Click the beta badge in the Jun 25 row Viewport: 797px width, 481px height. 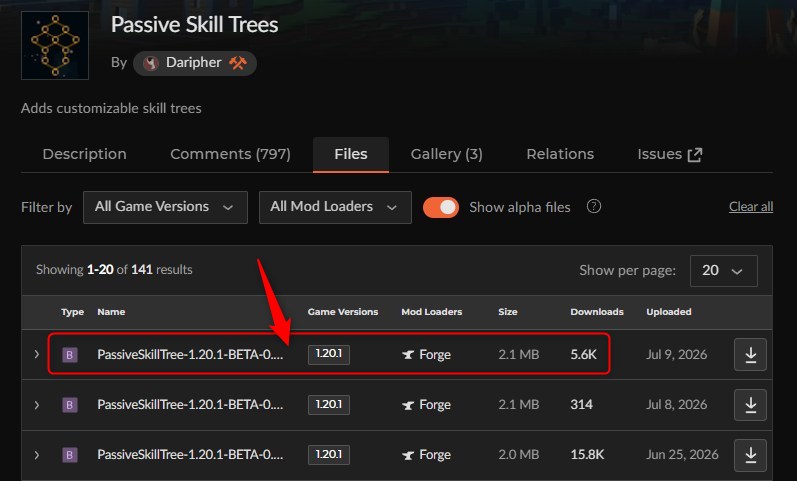[x=70, y=455]
